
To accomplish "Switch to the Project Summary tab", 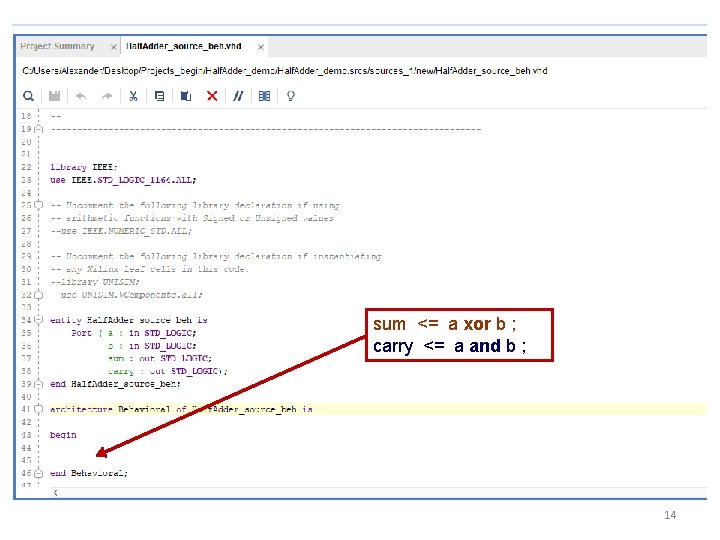I will coord(57,46).
